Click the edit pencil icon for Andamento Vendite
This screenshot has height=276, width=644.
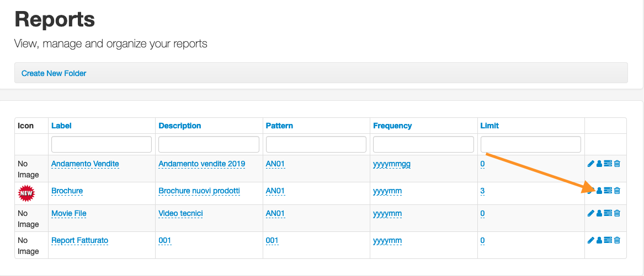[x=591, y=164]
